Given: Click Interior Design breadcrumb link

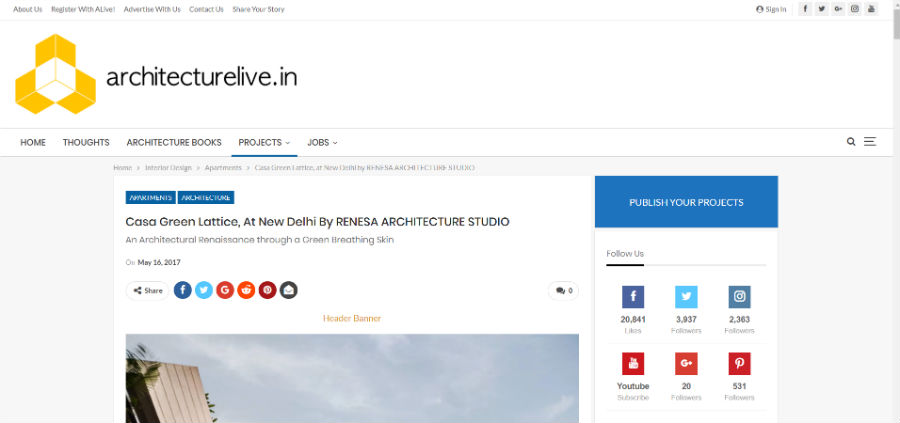Looking at the screenshot, I should (168, 168).
